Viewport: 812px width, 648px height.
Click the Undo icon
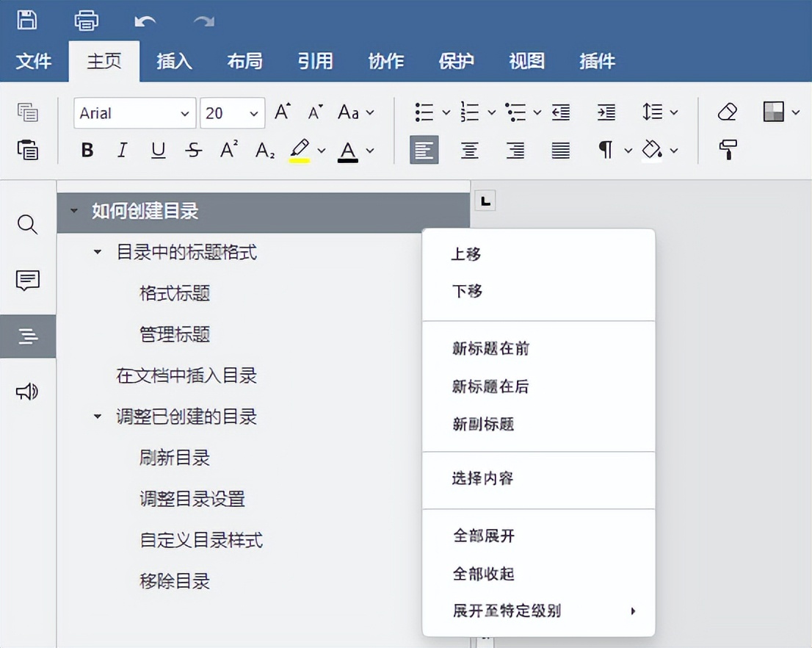[x=144, y=21]
